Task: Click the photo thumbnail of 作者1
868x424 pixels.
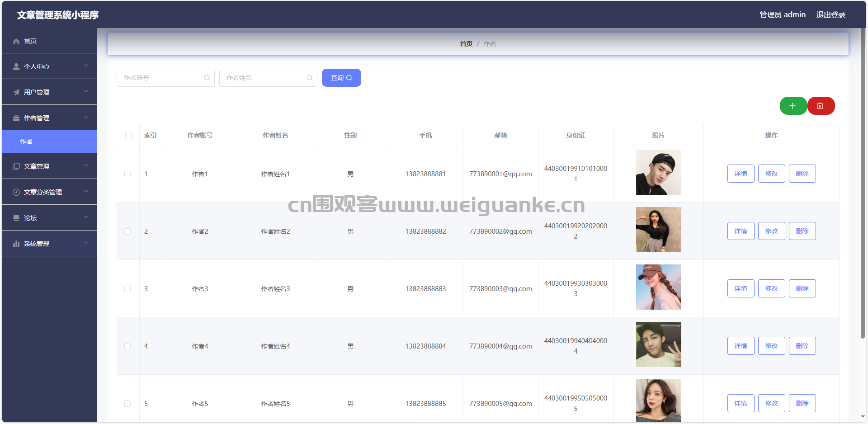Action: tap(658, 172)
